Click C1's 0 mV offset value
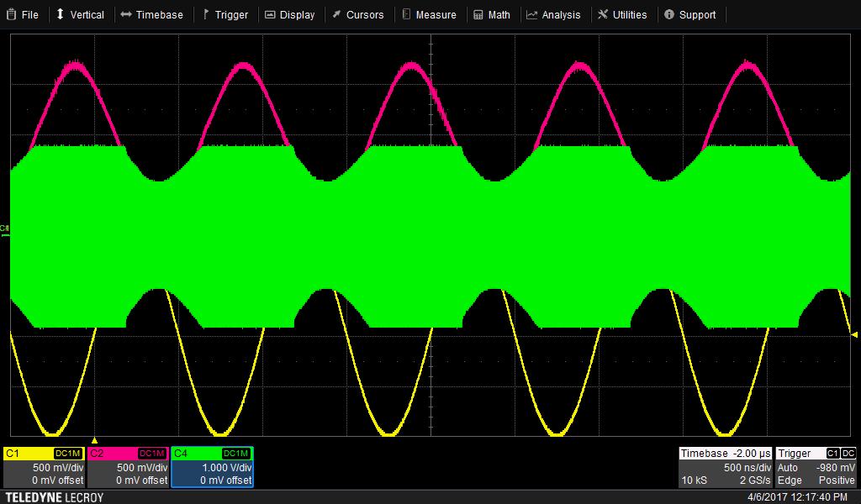This screenshot has width=861, height=504. click(x=58, y=480)
